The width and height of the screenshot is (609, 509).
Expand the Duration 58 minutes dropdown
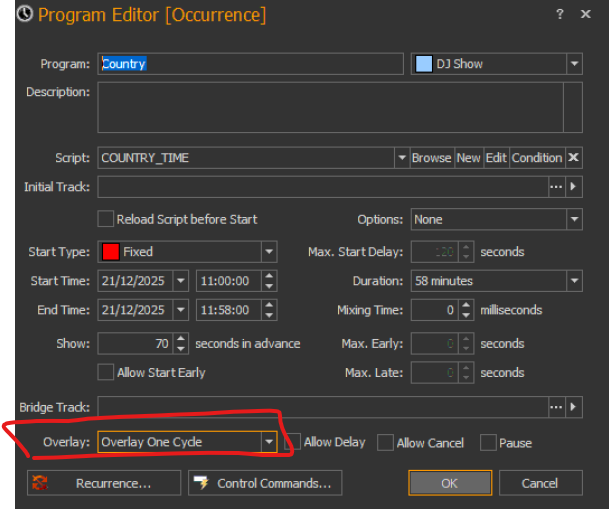tap(574, 281)
